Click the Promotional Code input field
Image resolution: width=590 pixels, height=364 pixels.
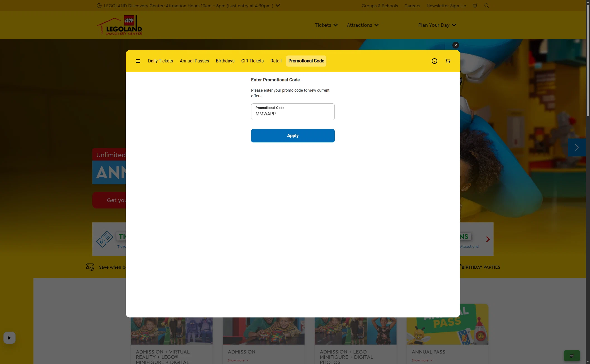293,112
